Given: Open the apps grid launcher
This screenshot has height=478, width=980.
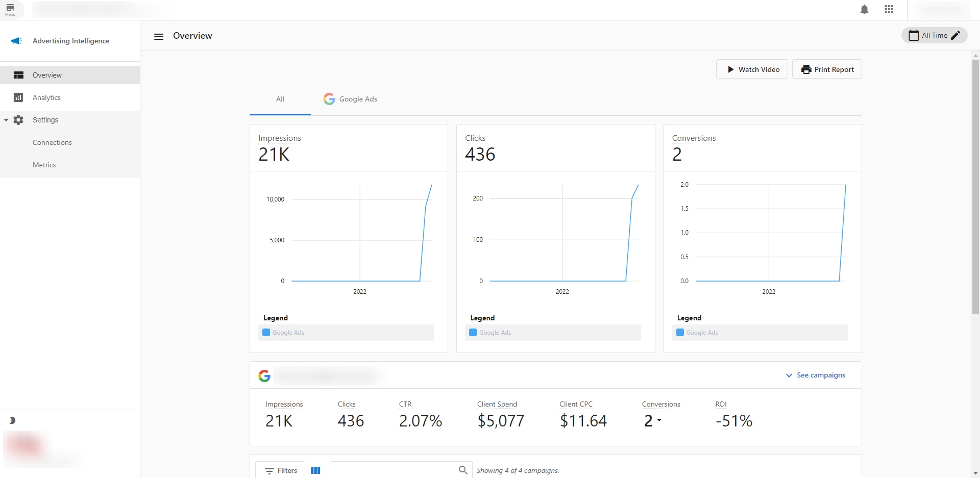Looking at the screenshot, I should click(x=889, y=10).
